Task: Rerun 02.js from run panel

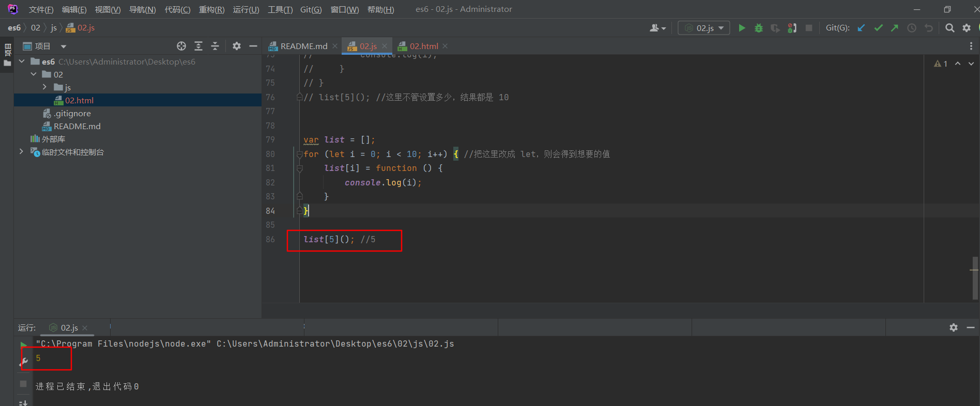Action: click(23, 345)
